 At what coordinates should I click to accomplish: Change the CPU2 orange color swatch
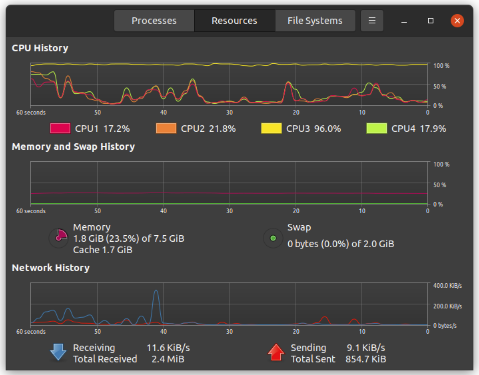click(x=166, y=128)
